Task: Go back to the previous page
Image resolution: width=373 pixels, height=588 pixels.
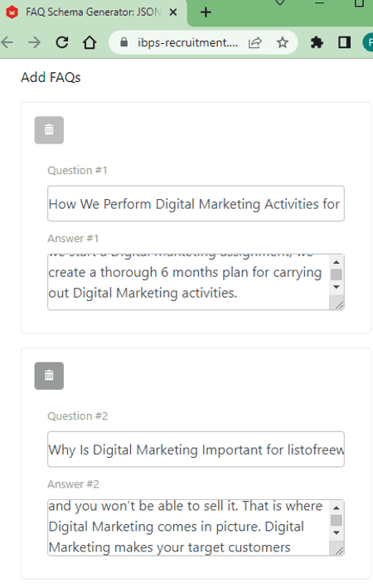Action: (7, 42)
